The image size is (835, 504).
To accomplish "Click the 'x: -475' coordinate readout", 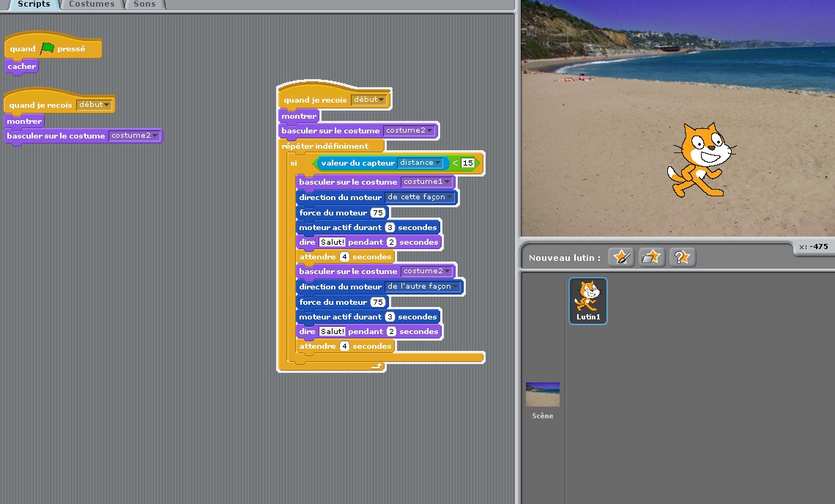I will 814,247.
